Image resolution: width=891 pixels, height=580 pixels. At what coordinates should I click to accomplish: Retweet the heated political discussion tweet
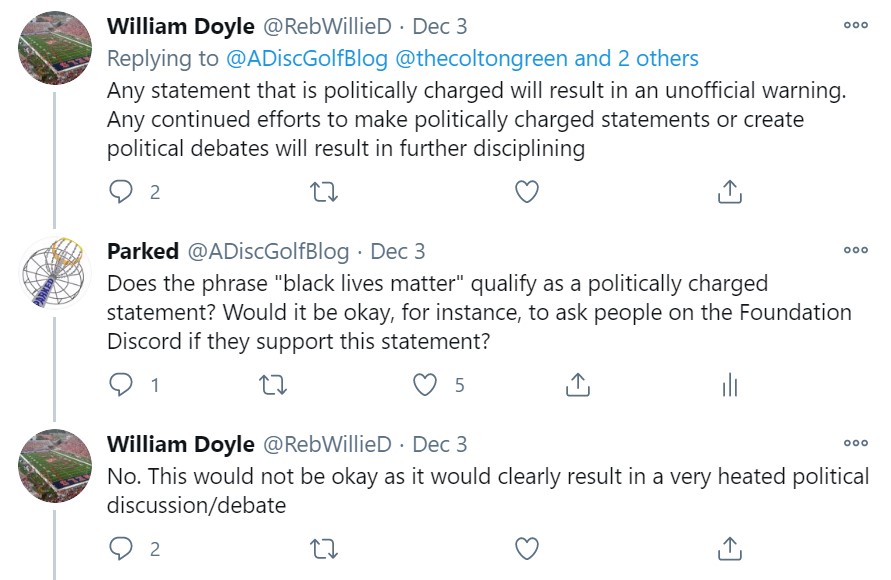(324, 547)
